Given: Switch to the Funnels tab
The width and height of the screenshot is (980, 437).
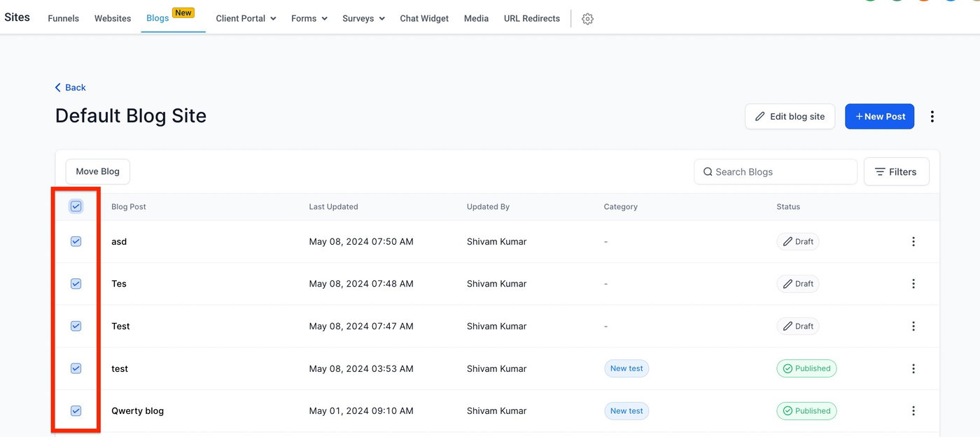Looking at the screenshot, I should (x=63, y=19).
